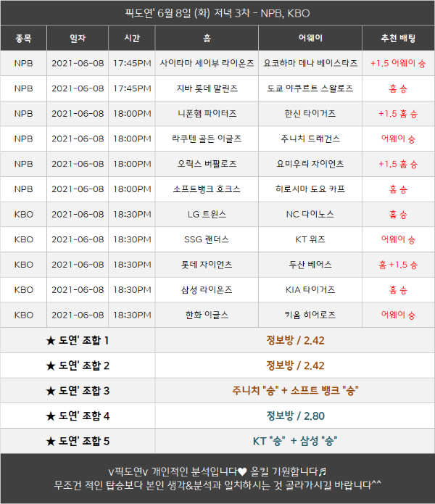
Task: Click the 'KBO' cell in the 삼성 라이온즈 row
Action: [x=23, y=290]
